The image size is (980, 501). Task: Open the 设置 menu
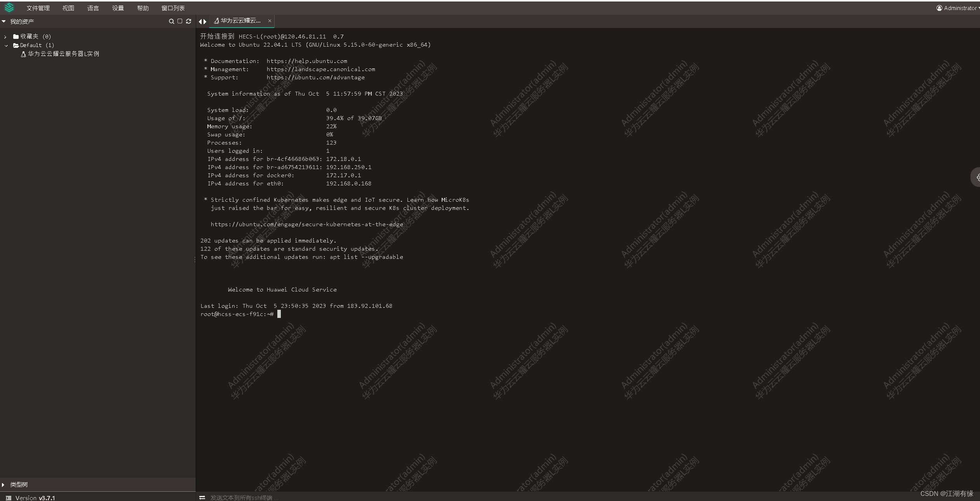pos(118,8)
